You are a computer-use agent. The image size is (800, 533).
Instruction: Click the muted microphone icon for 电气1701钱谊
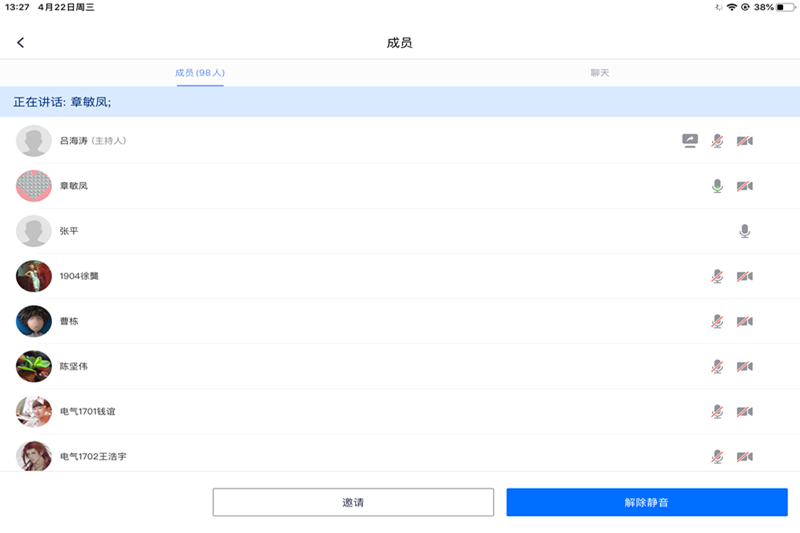coord(717,411)
